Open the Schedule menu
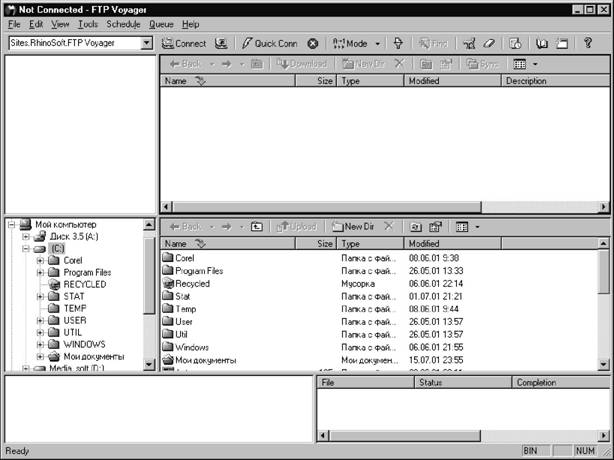The height and width of the screenshot is (460, 614). (124, 23)
